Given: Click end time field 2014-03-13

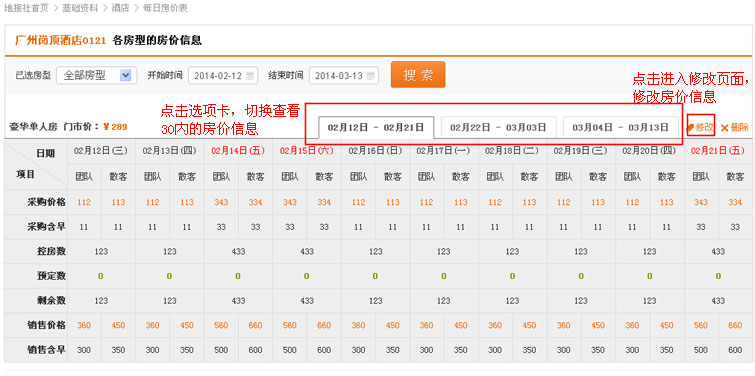Looking at the screenshot, I should pos(344,76).
